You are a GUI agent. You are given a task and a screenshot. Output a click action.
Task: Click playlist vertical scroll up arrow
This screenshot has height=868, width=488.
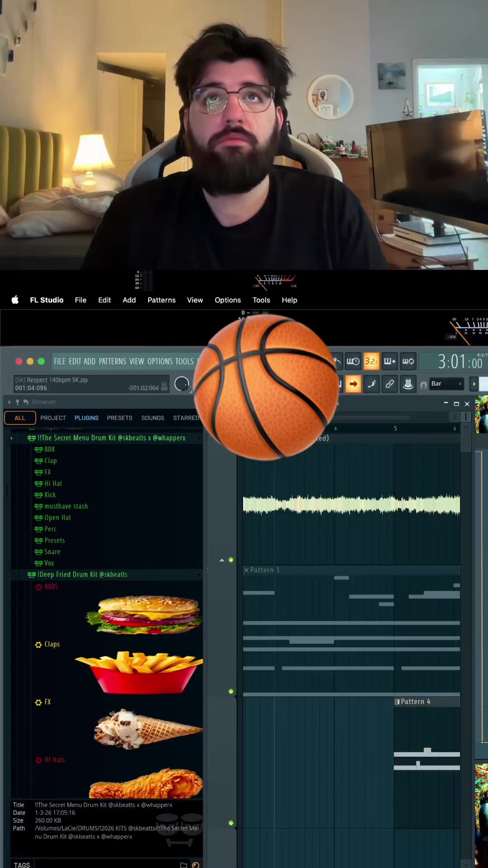[x=466, y=427]
